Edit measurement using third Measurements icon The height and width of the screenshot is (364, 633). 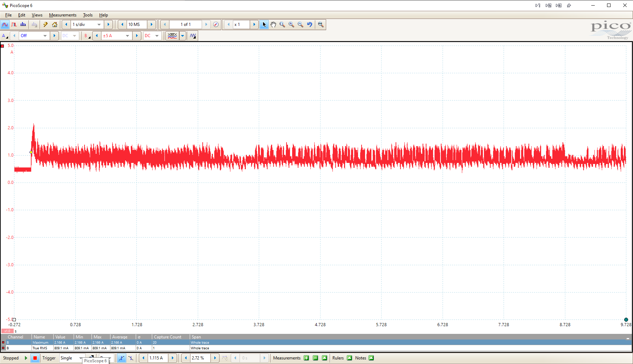325,358
